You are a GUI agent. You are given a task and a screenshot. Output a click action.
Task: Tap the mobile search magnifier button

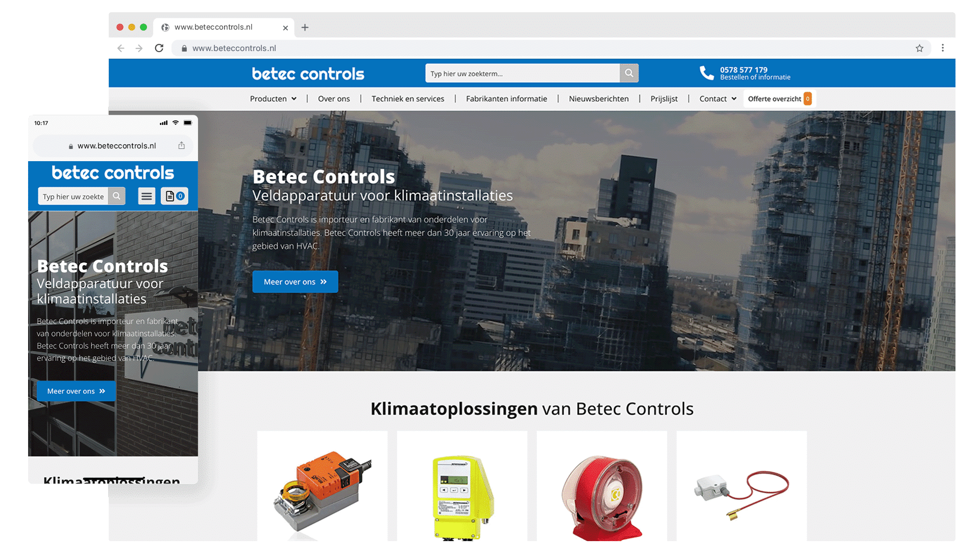pyautogui.click(x=116, y=196)
